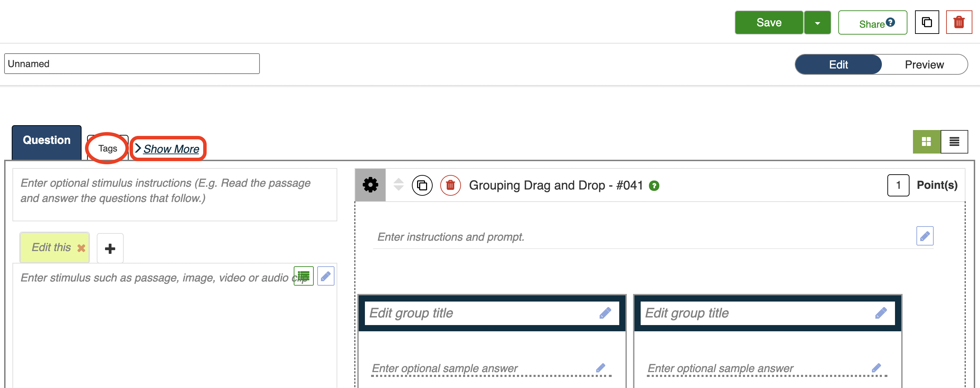Open the Save dropdown arrow
Image resolution: width=980 pixels, height=388 pixels.
pos(817,23)
